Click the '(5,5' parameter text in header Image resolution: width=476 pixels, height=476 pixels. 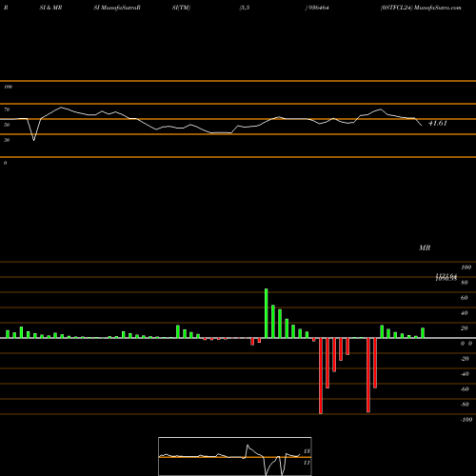(x=245, y=8)
